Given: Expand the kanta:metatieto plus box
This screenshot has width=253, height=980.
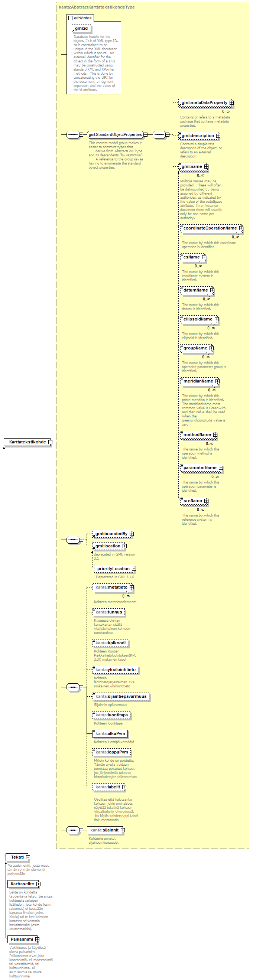Looking at the screenshot, I should pos(132,587).
